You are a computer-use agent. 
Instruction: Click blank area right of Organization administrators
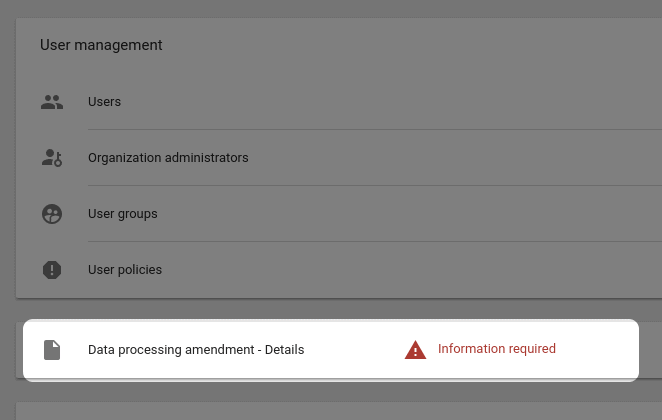coord(455,158)
